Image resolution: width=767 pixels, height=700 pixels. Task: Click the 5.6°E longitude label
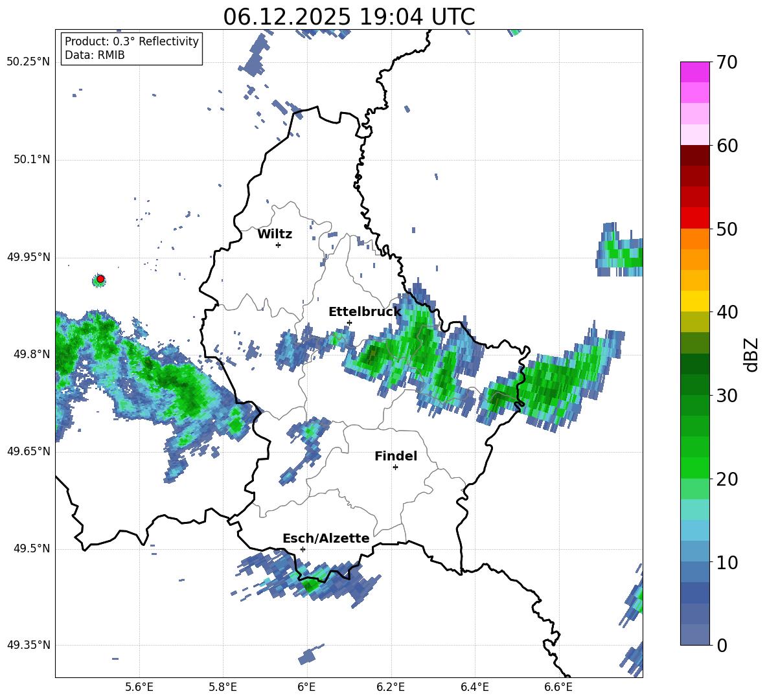(139, 687)
